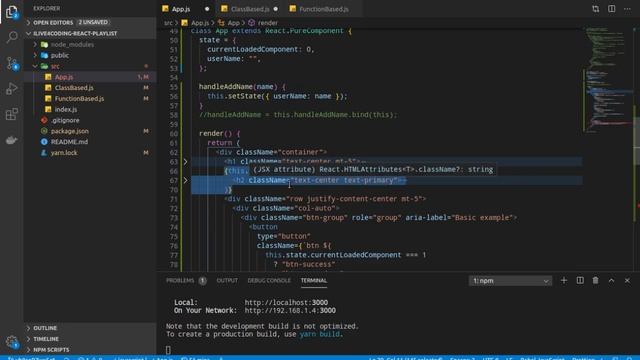Switch to the Output panel tab
Screen dimensions: 640x360
(227, 280)
